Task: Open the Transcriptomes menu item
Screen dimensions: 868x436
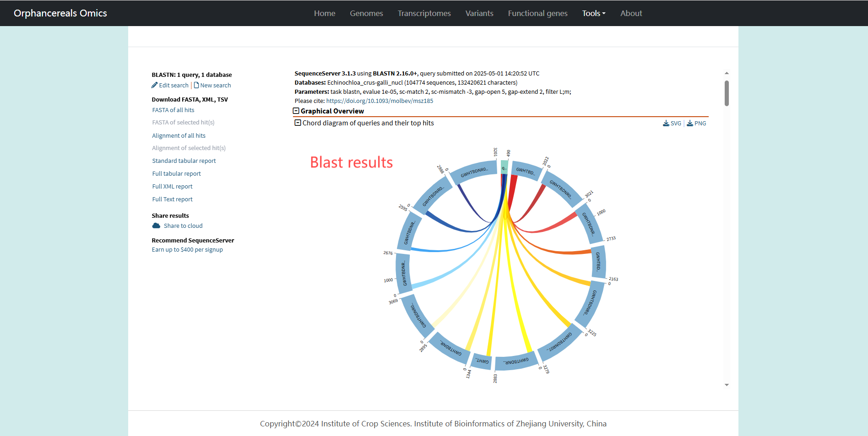Action: coord(424,13)
